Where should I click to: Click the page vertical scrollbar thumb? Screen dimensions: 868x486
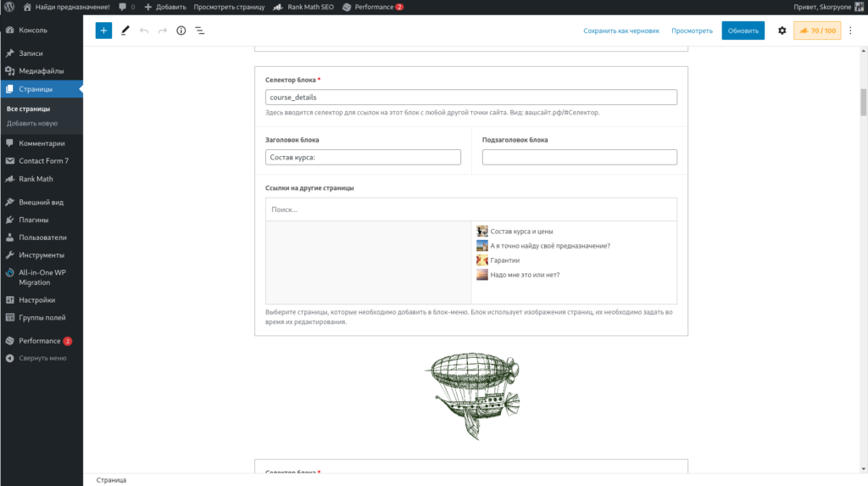(863, 102)
